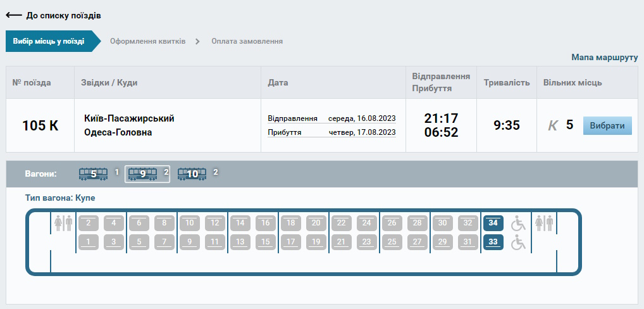The width and height of the screenshot is (644, 309).
Task: Open the Мапа маршруту link
Action: (x=604, y=58)
